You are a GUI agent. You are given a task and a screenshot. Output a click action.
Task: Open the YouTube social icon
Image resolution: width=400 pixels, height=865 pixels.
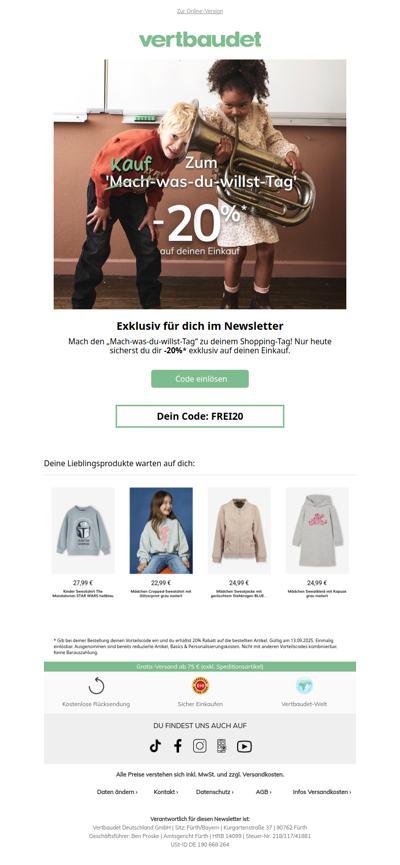click(244, 746)
